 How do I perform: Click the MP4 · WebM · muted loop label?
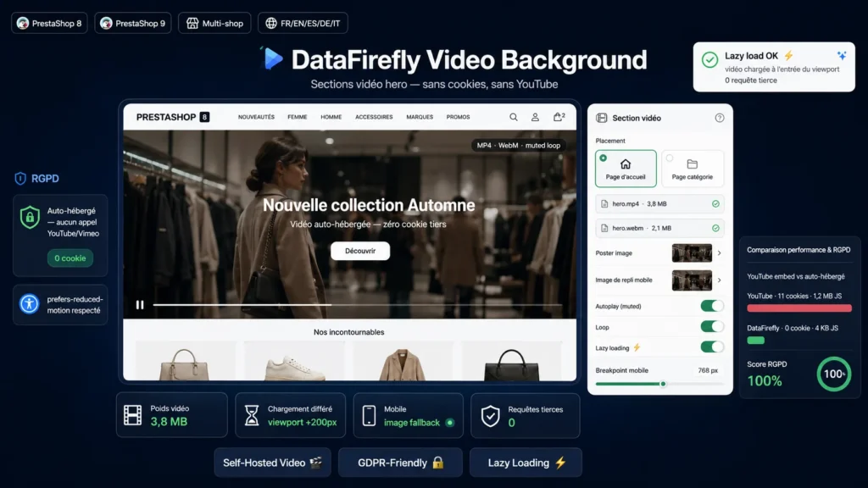point(519,146)
